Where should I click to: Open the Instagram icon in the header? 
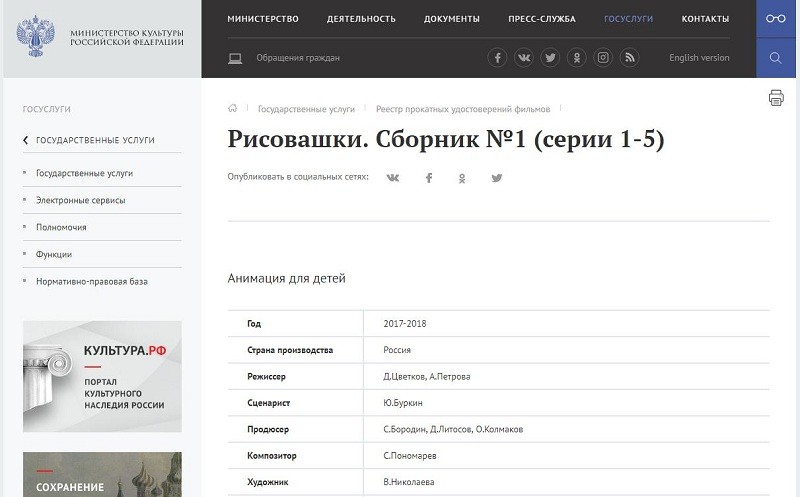[603, 58]
